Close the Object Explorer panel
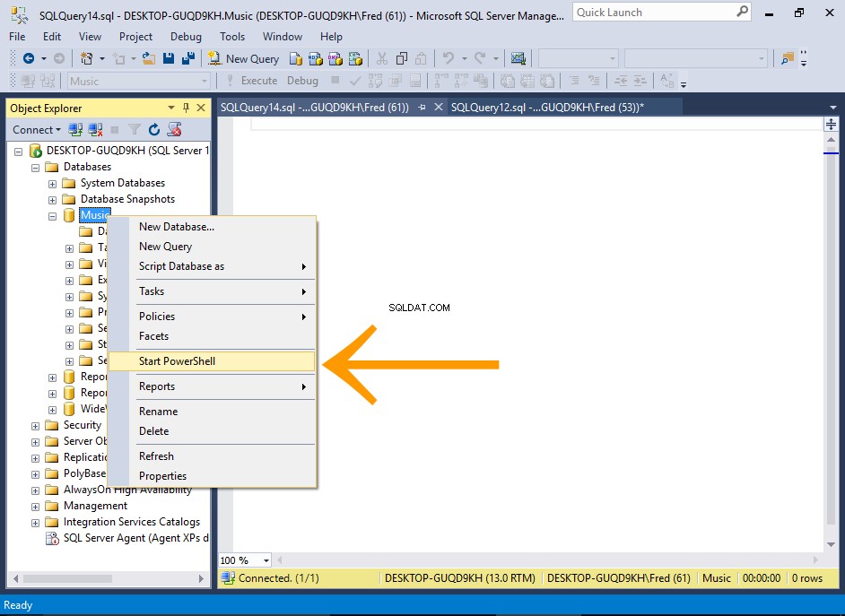Viewport: 845px width, 616px height. (201, 108)
